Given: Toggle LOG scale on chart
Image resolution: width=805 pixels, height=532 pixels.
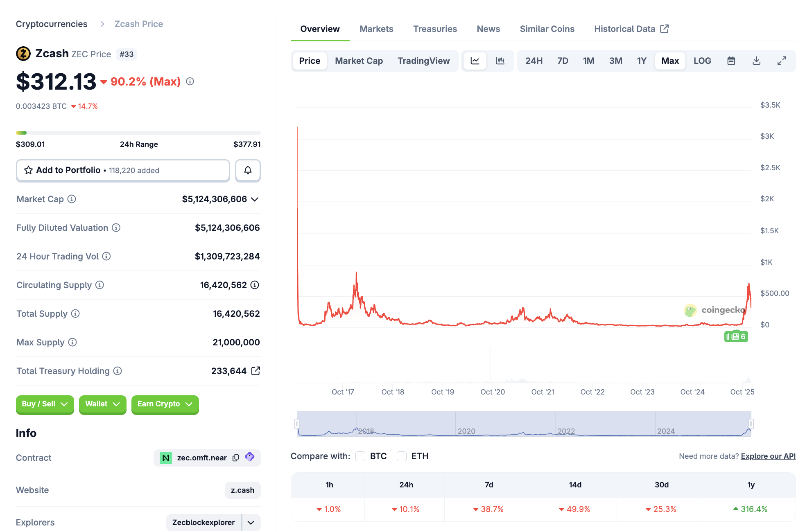Looking at the screenshot, I should pyautogui.click(x=702, y=61).
